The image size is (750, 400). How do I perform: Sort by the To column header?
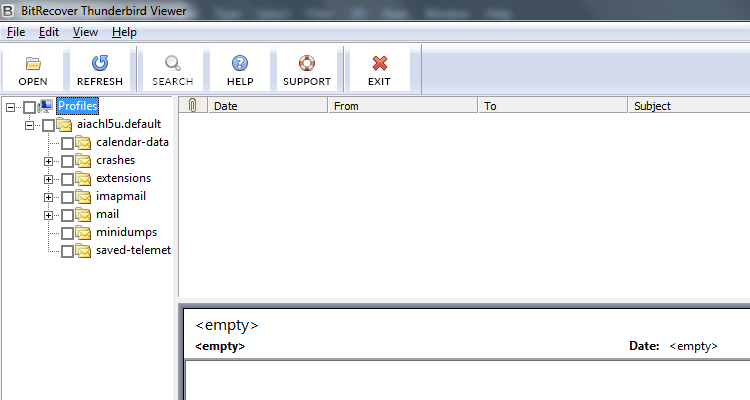coord(553,105)
